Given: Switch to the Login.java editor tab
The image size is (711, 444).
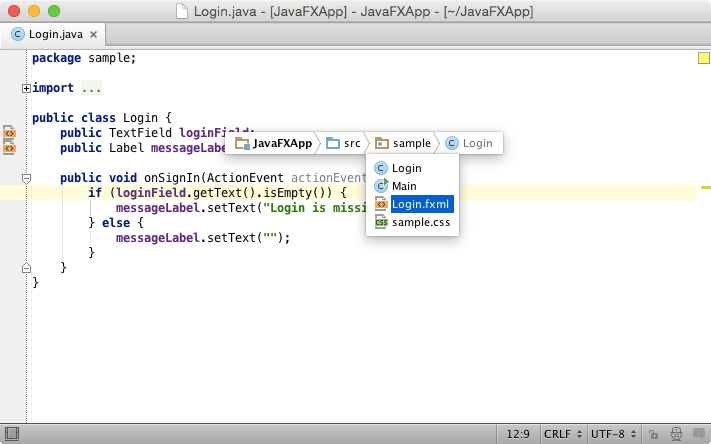Looking at the screenshot, I should pos(54,34).
